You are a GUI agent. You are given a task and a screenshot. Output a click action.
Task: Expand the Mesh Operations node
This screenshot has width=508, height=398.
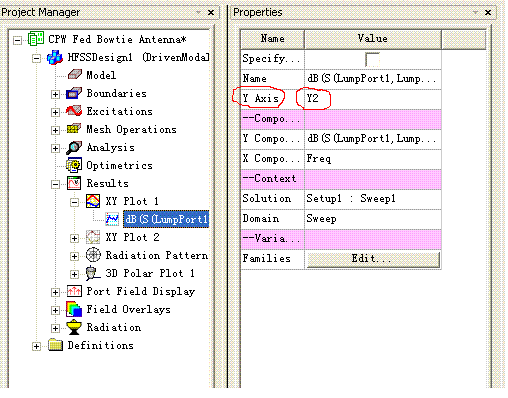click(55, 131)
